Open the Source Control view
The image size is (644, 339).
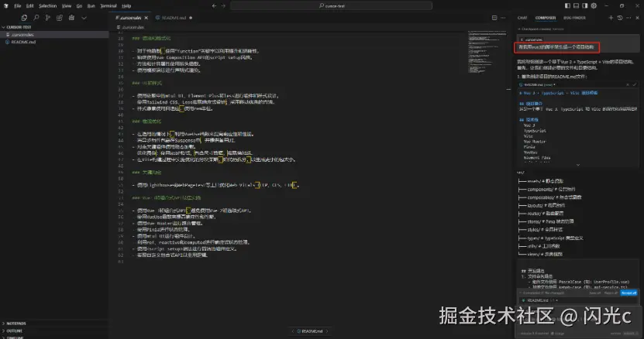(47, 18)
